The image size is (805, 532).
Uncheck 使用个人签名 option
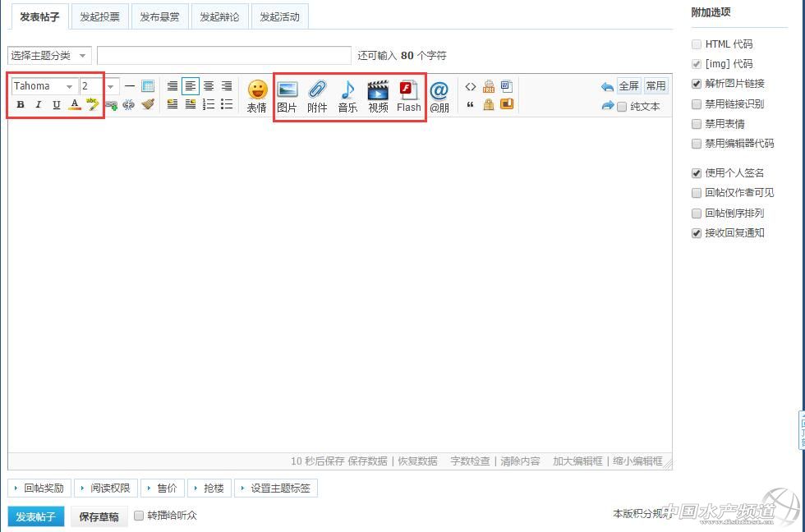pos(697,173)
